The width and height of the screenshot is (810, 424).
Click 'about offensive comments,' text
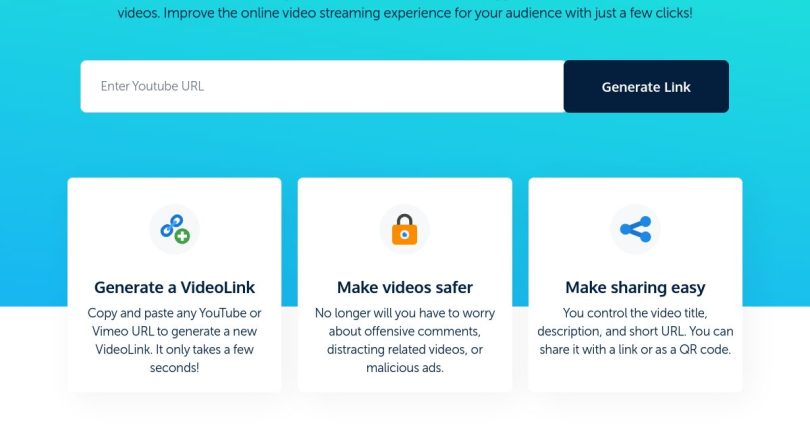404,331
